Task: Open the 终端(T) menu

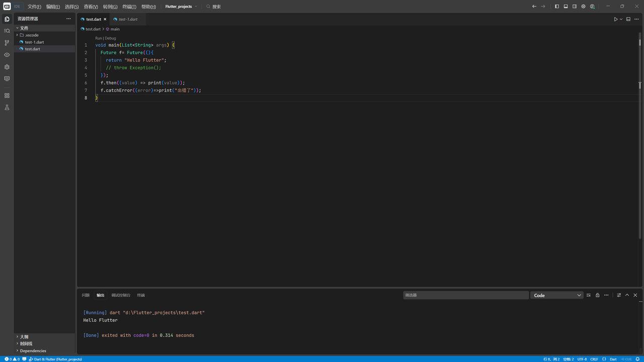Action: [129, 7]
